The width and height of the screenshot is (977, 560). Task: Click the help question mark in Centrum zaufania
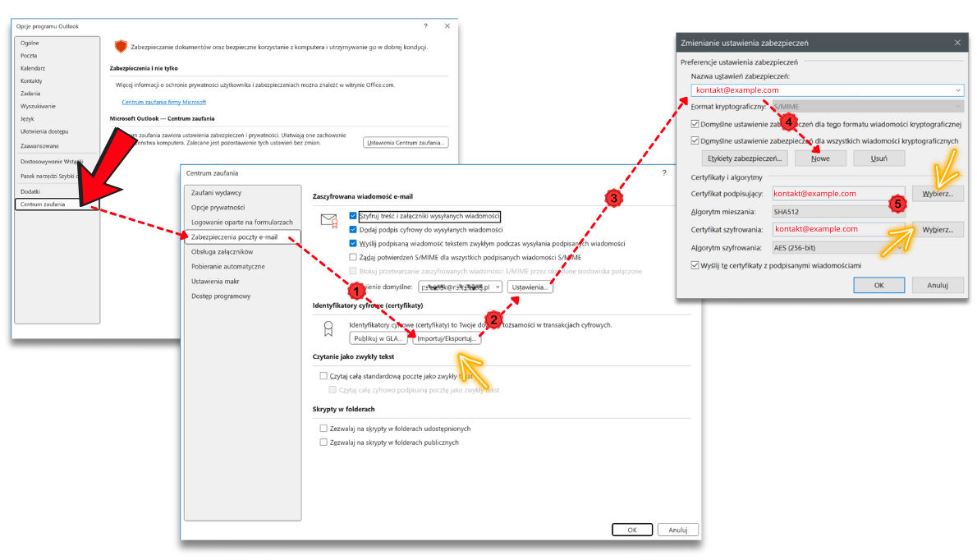pyautogui.click(x=664, y=173)
